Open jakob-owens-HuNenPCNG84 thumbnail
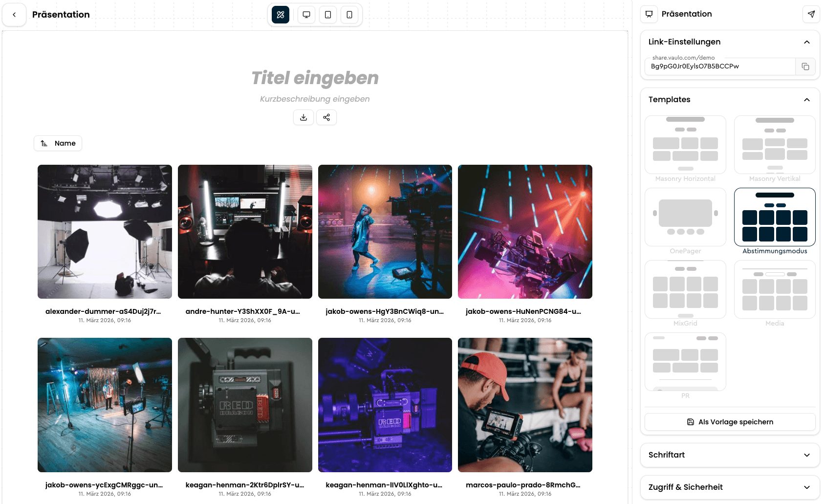This screenshot has width=825, height=504. (525, 232)
